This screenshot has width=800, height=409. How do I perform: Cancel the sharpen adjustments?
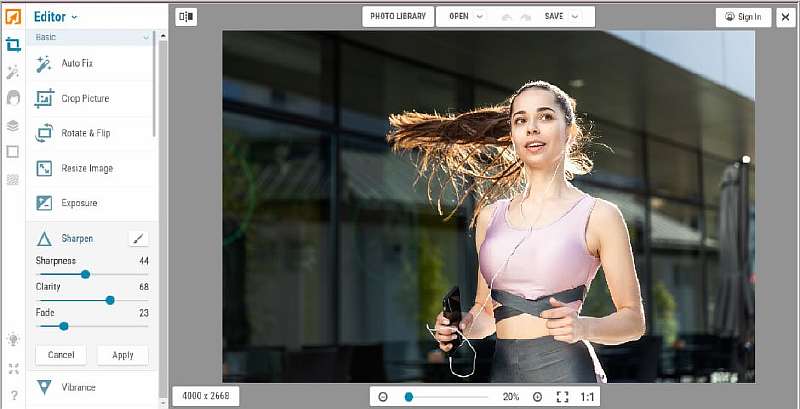point(61,355)
